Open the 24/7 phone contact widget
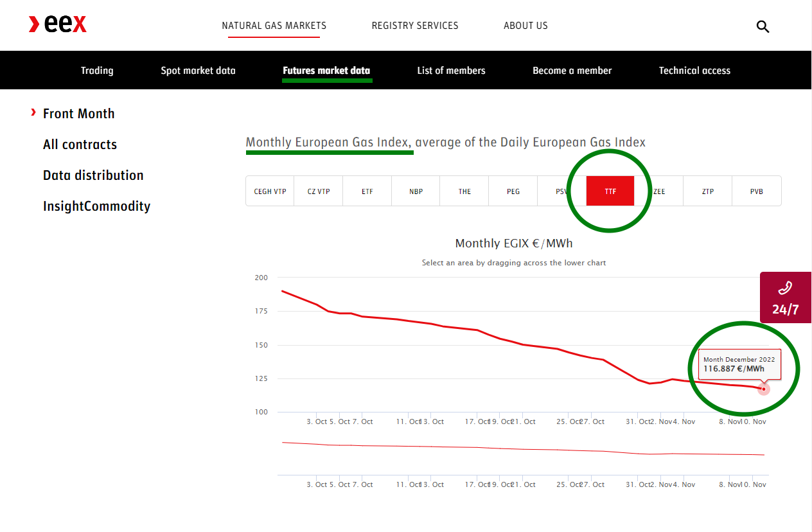Screen dimensions: 812x532 (x=786, y=297)
